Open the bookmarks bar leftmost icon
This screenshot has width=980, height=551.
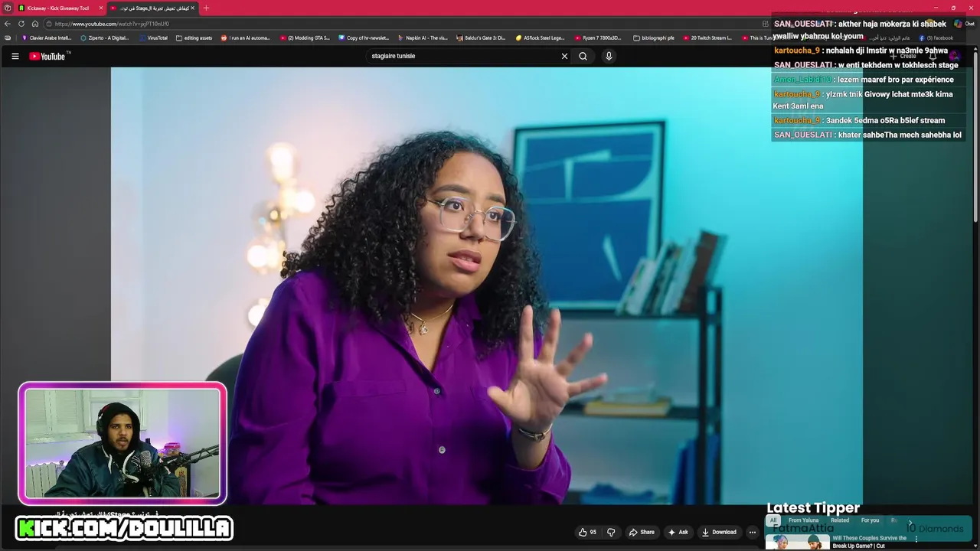coord(8,37)
